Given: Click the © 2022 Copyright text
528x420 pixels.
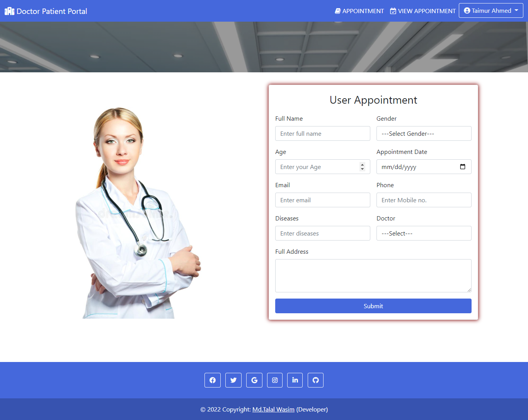Looking at the screenshot, I should pos(226,409).
